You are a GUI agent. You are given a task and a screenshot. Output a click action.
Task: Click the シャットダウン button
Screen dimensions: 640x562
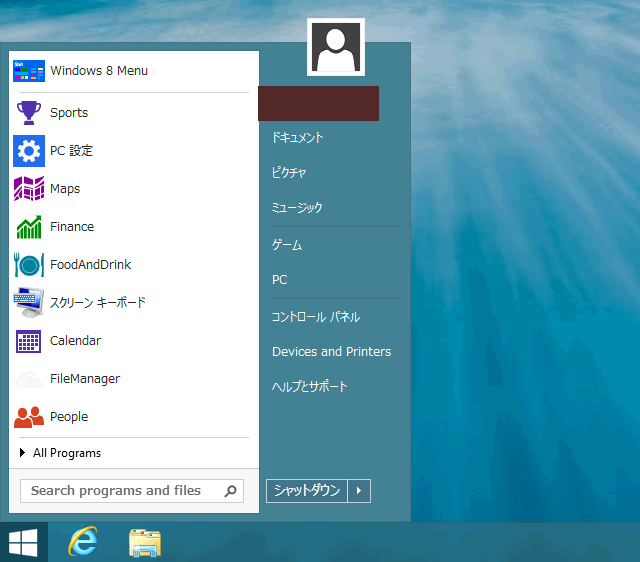click(307, 491)
